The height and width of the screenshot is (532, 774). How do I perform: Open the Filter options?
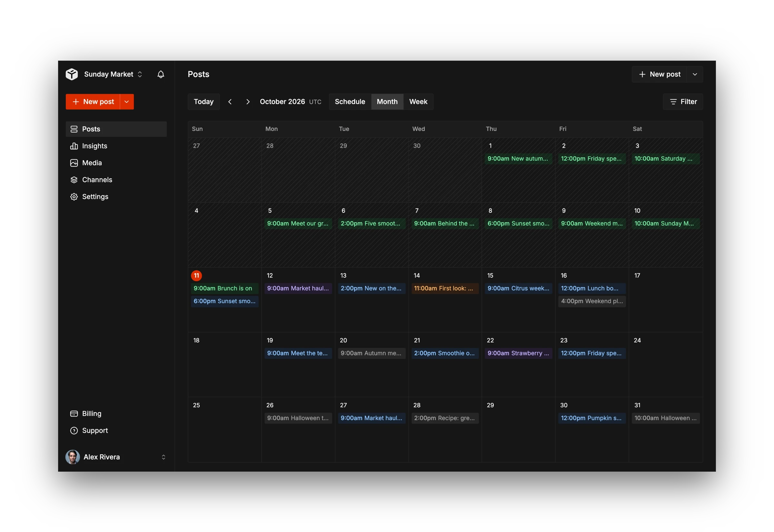coord(683,102)
